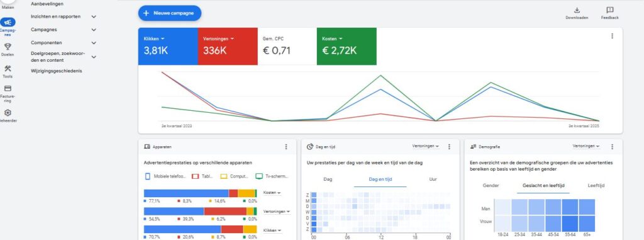The height and width of the screenshot is (240, 644).
Task: Click the Apparaten devices icon
Action: [x=147, y=147]
